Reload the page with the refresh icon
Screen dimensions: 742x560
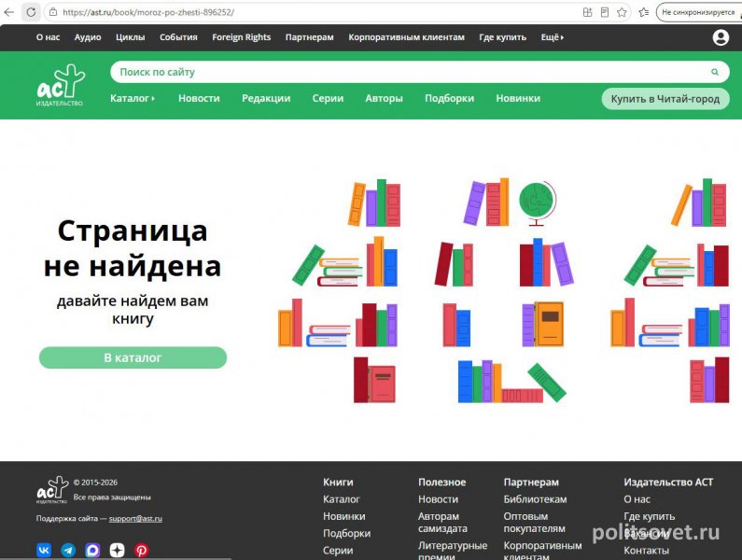(x=31, y=12)
